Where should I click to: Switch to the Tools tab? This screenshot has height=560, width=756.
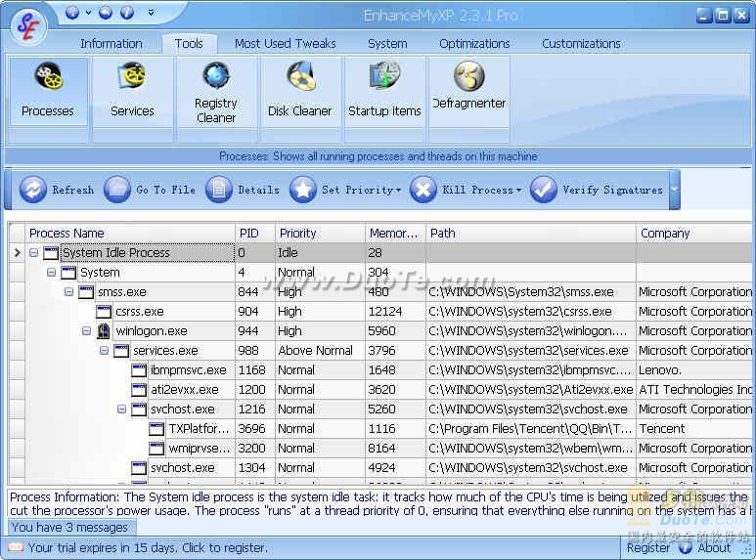189,44
